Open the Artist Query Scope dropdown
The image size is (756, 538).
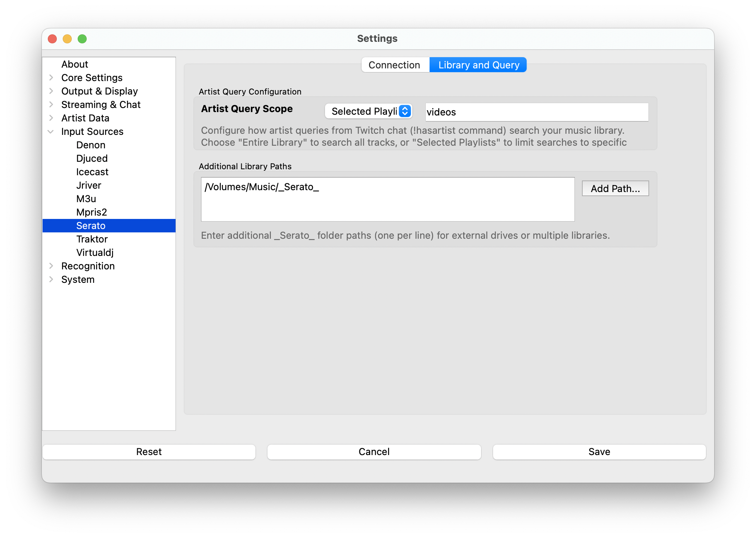[x=368, y=111]
